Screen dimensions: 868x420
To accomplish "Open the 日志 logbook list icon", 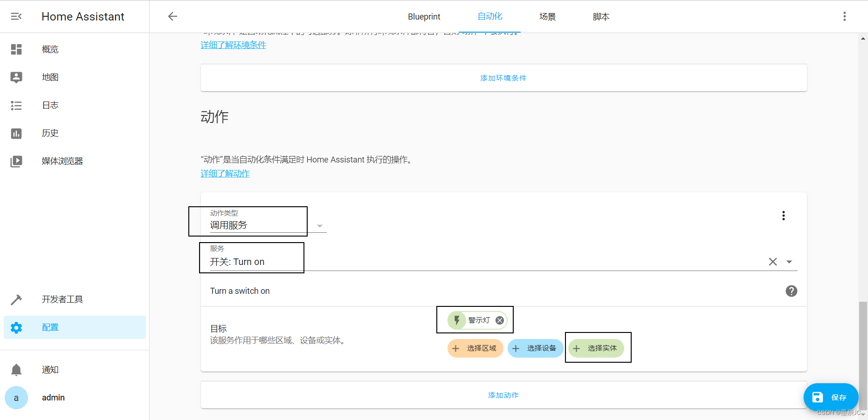I will point(16,105).
